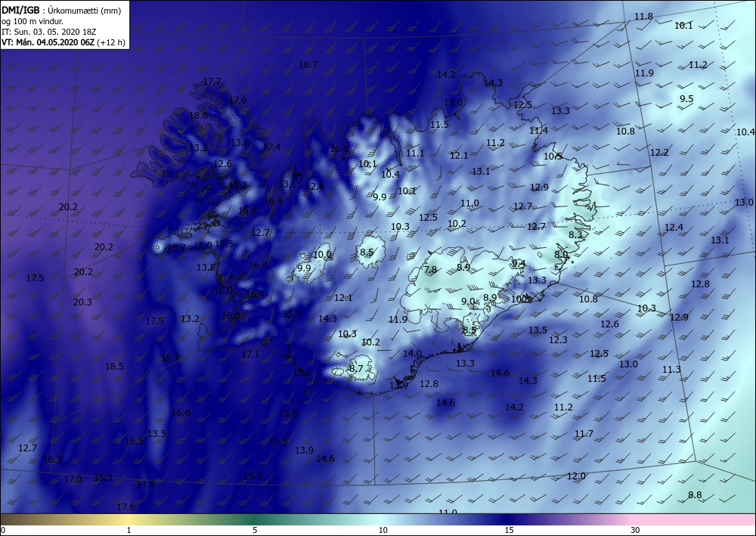Click the 17.4 value on the map
Viewport: 756px width, 536px height.
[x=271, y=147]
